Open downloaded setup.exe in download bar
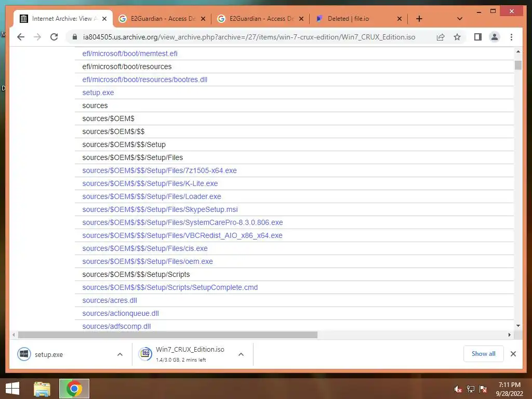 pos(48,354)
